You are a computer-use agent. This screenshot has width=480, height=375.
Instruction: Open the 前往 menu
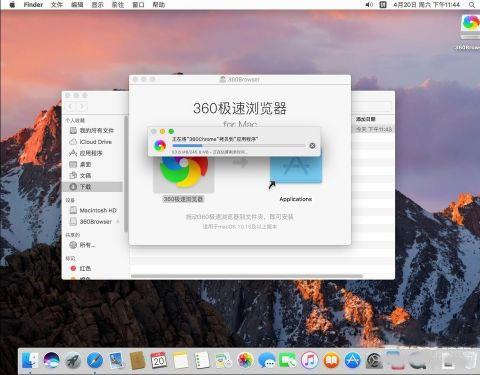pos(118,5)
